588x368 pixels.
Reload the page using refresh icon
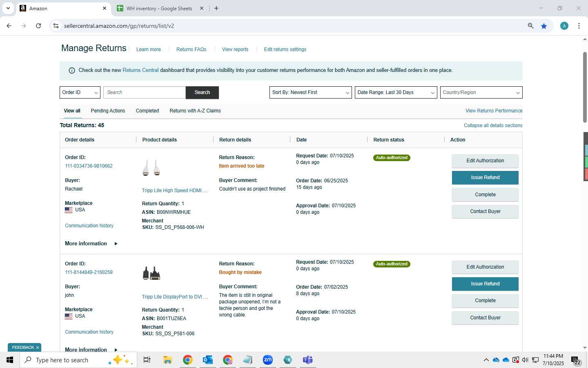coord(38,26)
